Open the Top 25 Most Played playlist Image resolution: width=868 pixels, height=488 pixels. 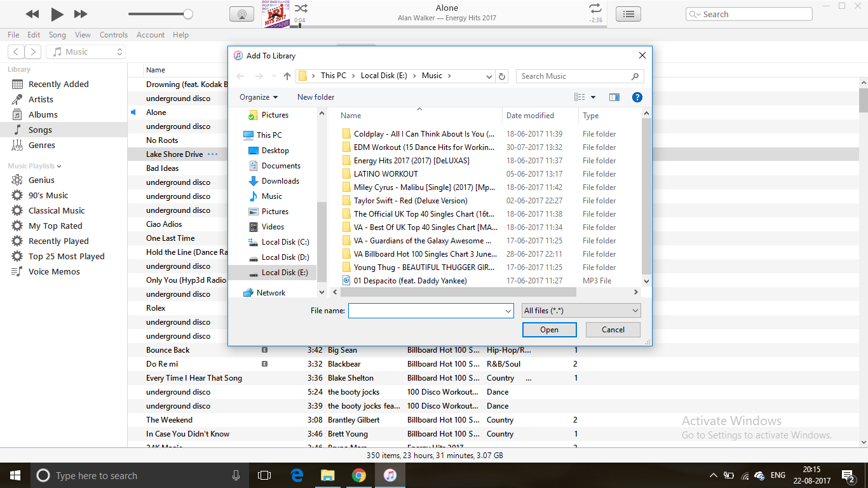(x=67, y=257)
